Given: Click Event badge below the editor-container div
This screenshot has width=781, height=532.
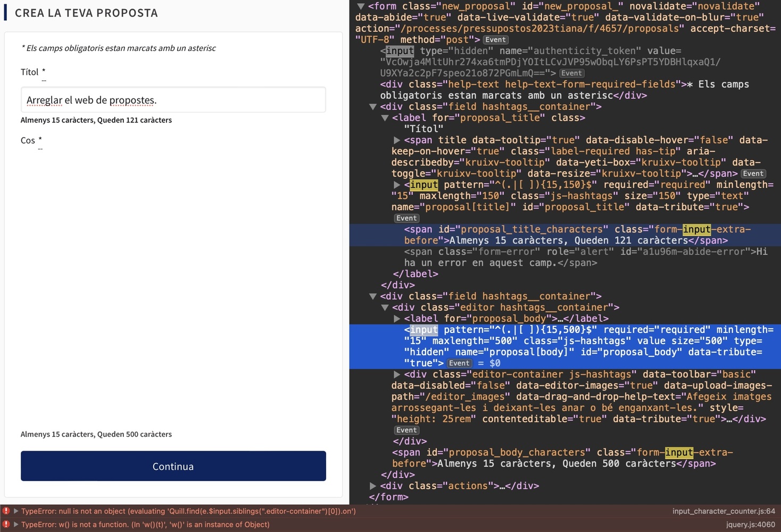Looking at the screenshot, I should click(406, 430).
